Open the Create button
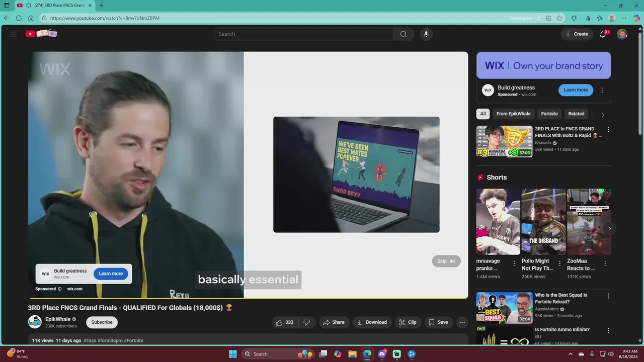The height and width of the screenshot is (362, 644). 576,34
